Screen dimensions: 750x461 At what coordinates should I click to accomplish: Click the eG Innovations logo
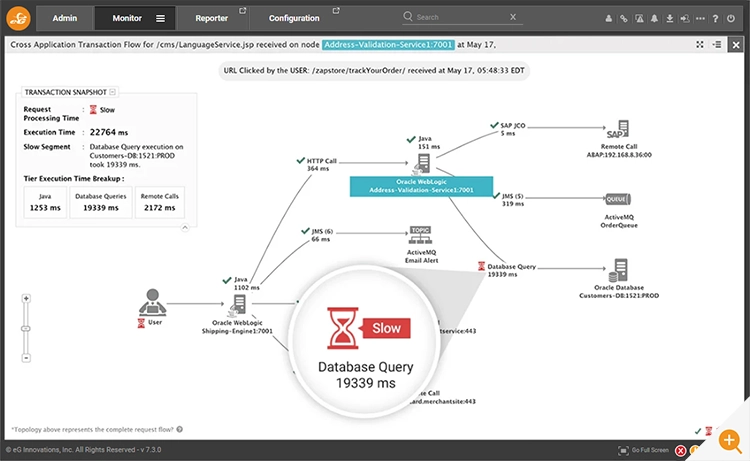tap(18, 18)
